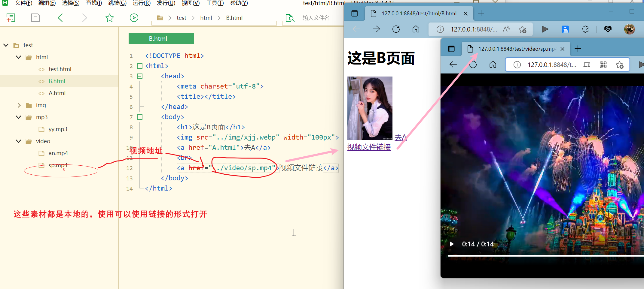Go forward with the HBuilder right arrow
This screenshot has width=644, height=289.
(85, 18)
